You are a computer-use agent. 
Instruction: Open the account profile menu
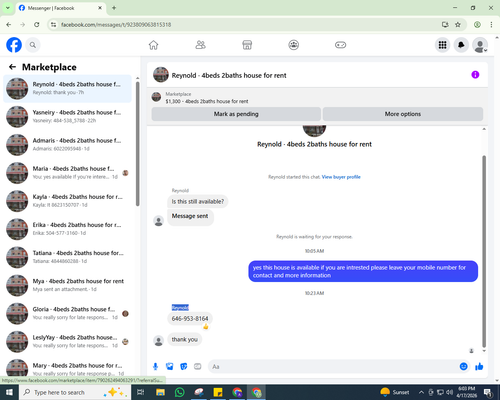coord(480,45)
